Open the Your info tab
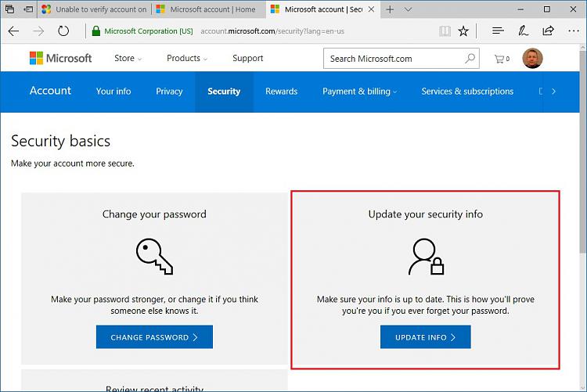Viewport: 587px width, 392px height. click(113, 92)
